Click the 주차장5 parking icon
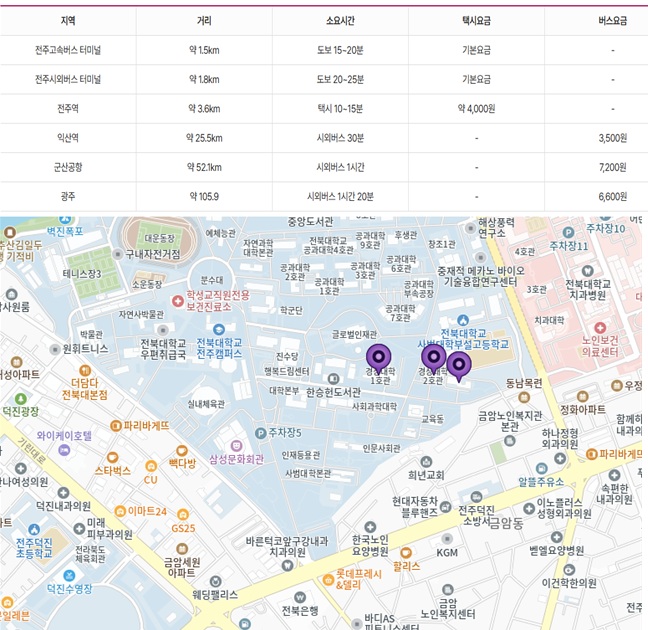 coord(260,432)
